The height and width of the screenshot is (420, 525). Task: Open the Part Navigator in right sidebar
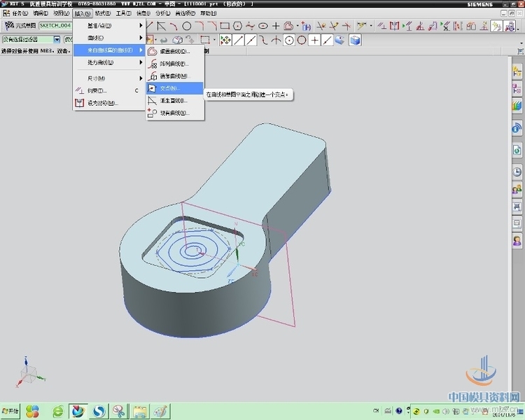(x=517, y=89)
